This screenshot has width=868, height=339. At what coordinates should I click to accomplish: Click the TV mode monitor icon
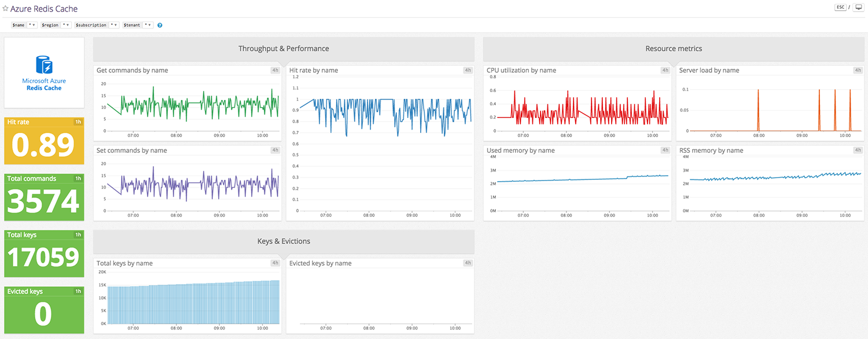[x=858, y=6]
